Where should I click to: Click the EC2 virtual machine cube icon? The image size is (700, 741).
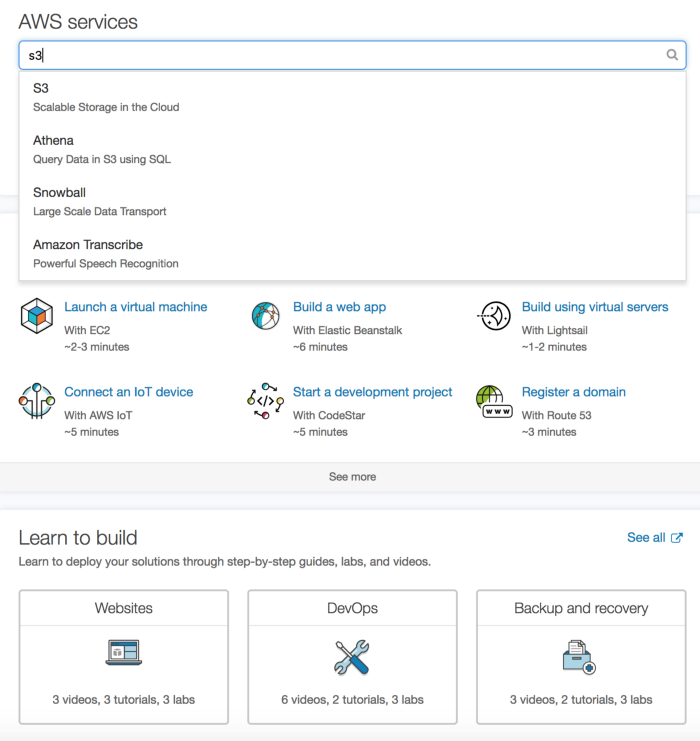tap(36, 315)
